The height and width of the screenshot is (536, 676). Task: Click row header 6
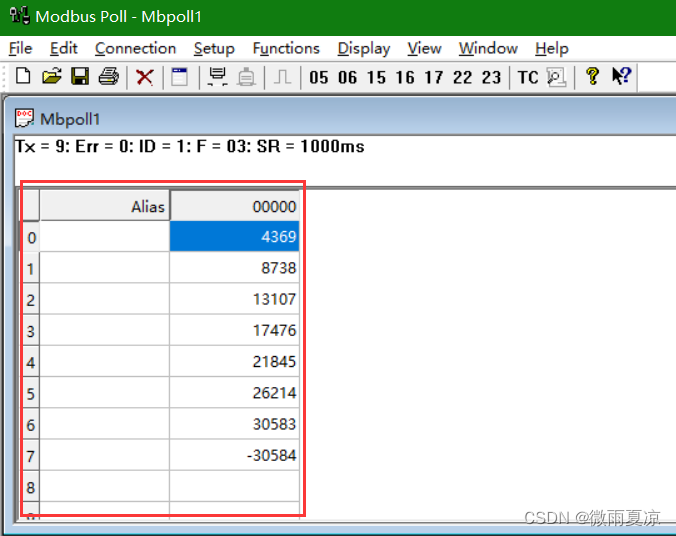[31, 424]
